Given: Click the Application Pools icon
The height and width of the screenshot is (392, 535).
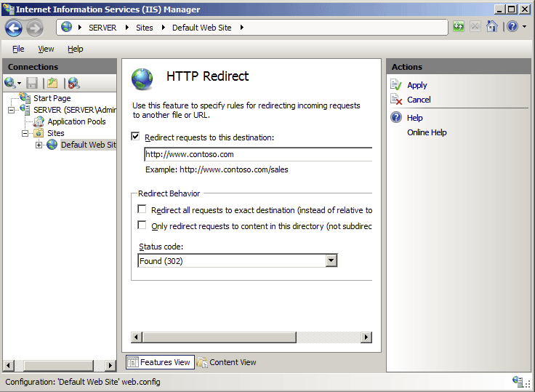Looking at the screenshot, I should 39,121.
